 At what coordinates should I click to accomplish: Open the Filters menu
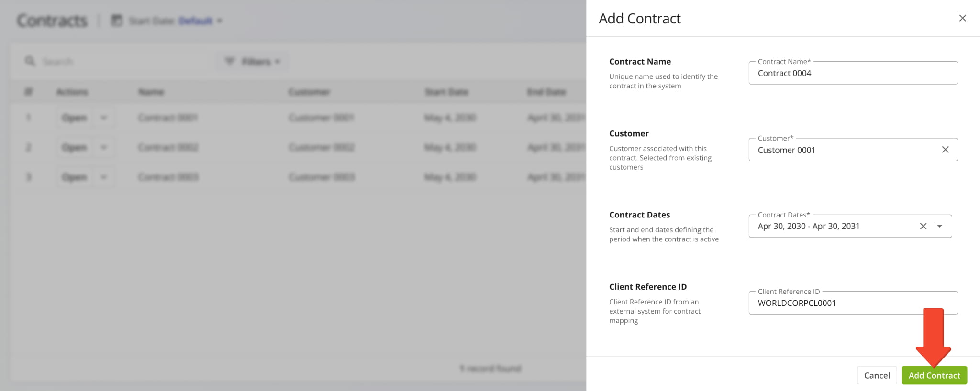click(256, 62)
